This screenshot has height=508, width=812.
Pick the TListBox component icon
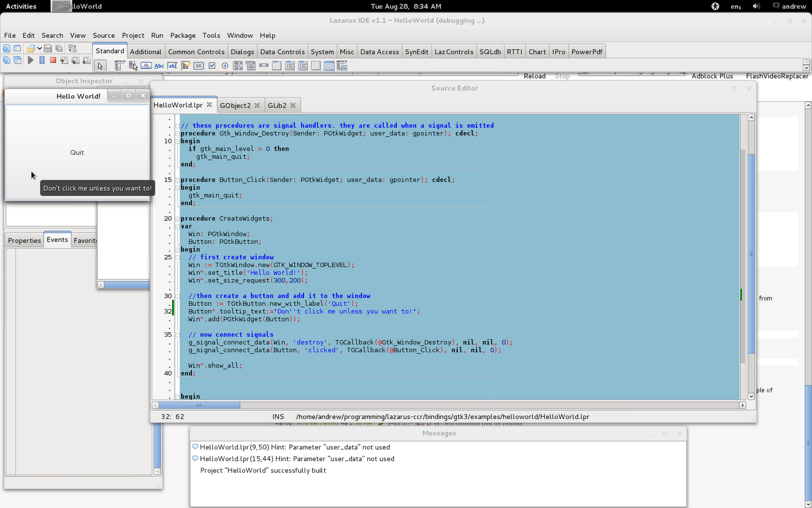(x=238, y=66)
